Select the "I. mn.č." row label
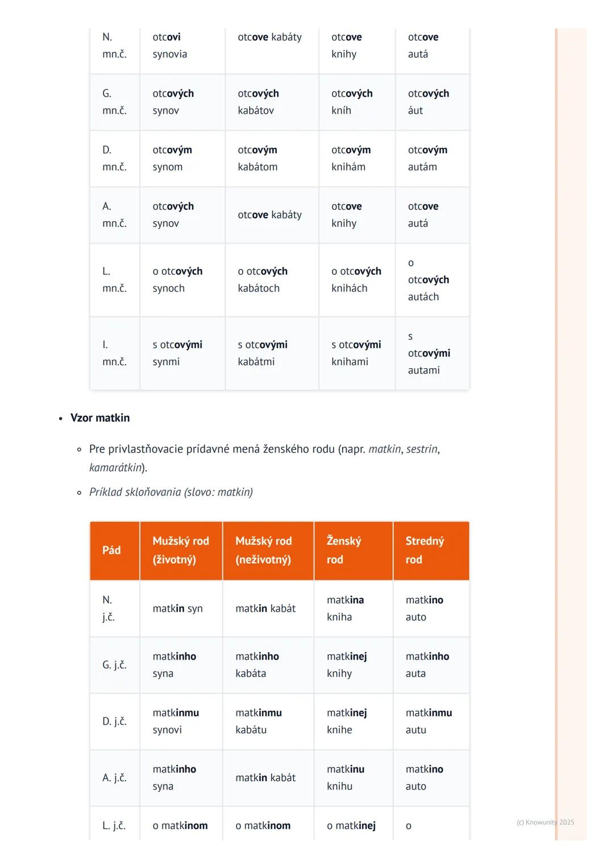This screenshot has width=614, height=868. 114,353
